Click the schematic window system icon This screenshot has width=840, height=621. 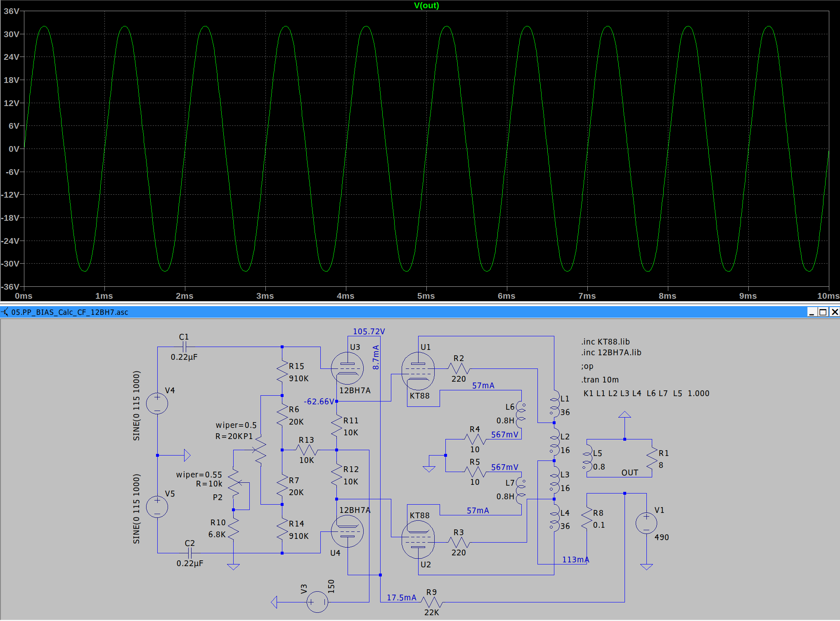pyautogui.click(x=5, y=312)
